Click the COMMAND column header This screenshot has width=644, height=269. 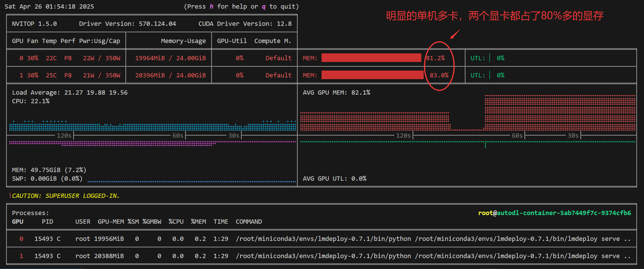[x=249, y=221]
